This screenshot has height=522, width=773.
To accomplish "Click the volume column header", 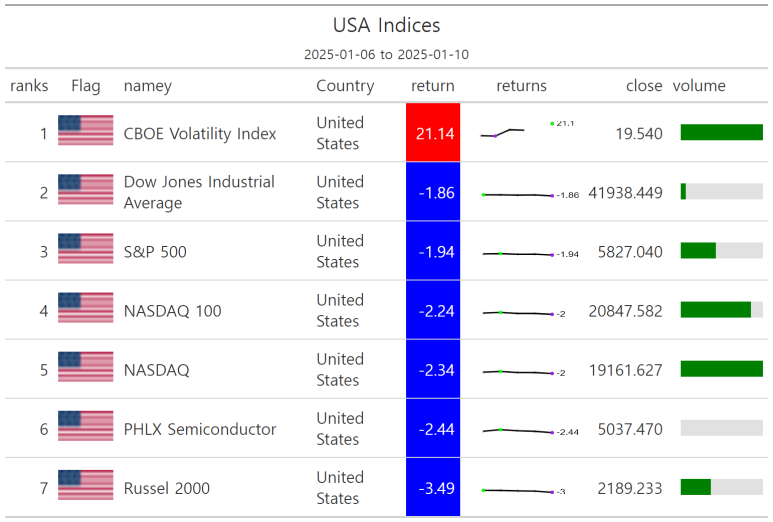I will click(699, 86).
